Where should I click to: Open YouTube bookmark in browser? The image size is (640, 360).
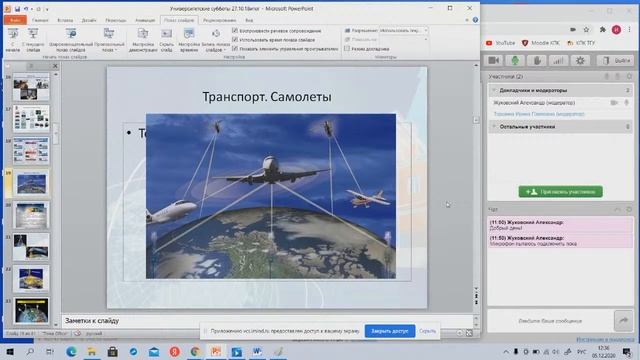500,43
